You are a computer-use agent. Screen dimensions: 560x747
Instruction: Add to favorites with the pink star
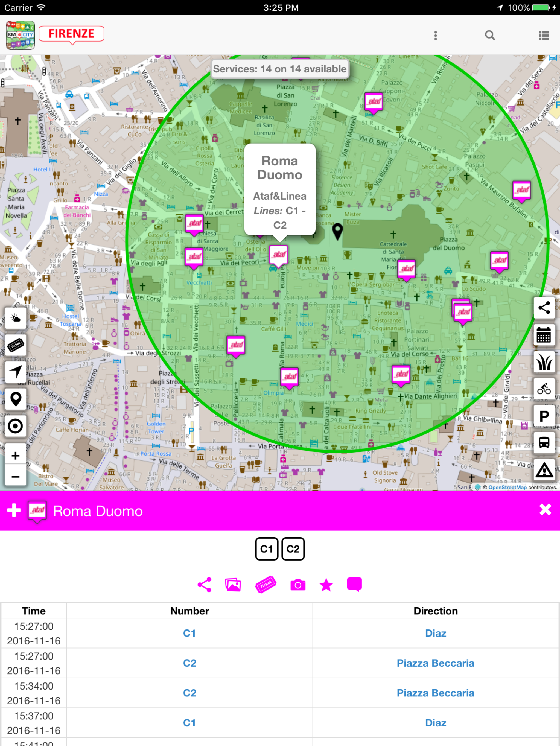click(326, 585)
